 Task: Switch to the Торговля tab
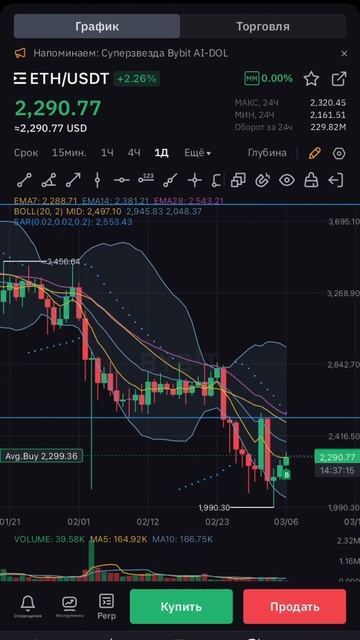click(x=263, y=27)
